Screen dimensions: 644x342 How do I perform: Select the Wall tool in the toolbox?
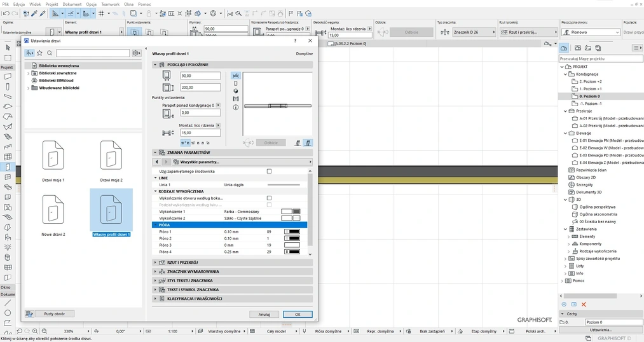click(8, 76)
